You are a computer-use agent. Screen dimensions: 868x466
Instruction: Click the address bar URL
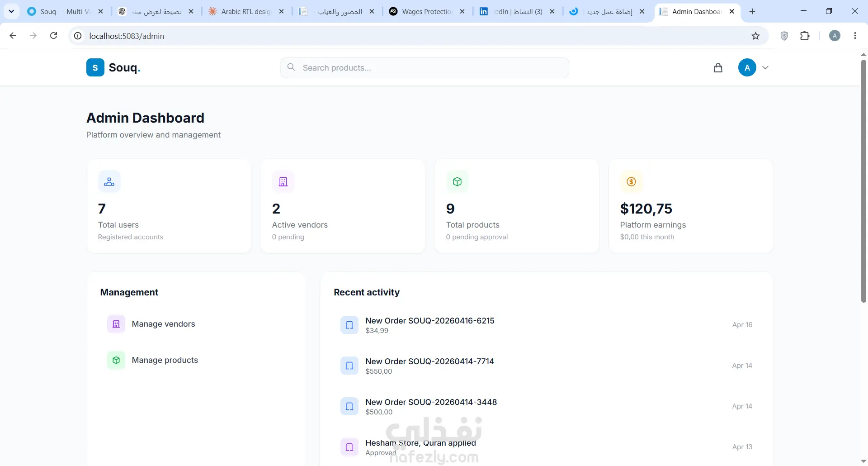tap(127, 36)
